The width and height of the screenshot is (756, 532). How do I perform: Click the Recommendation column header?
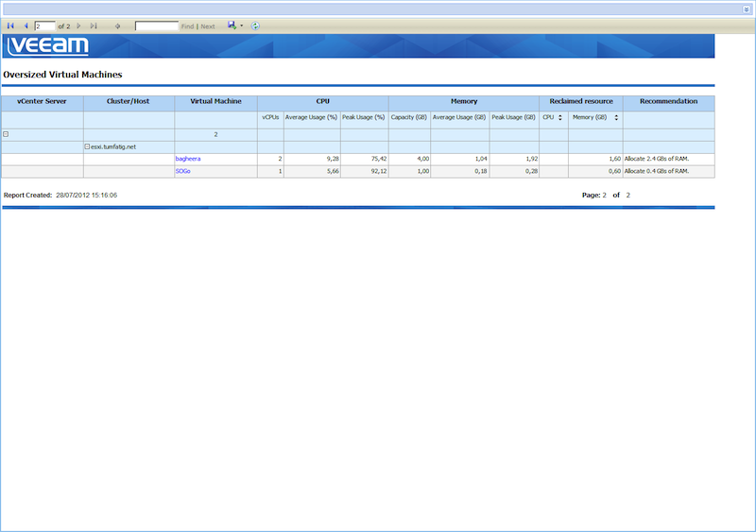pos(669,101)
